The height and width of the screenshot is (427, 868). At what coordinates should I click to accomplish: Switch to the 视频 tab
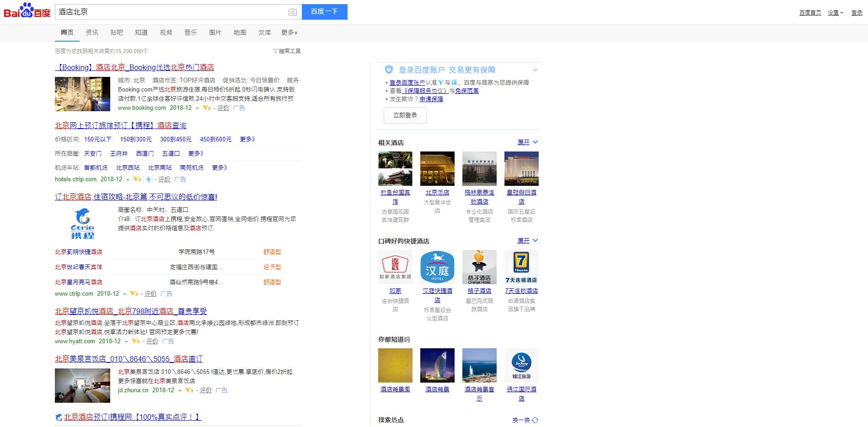[166, 32]
